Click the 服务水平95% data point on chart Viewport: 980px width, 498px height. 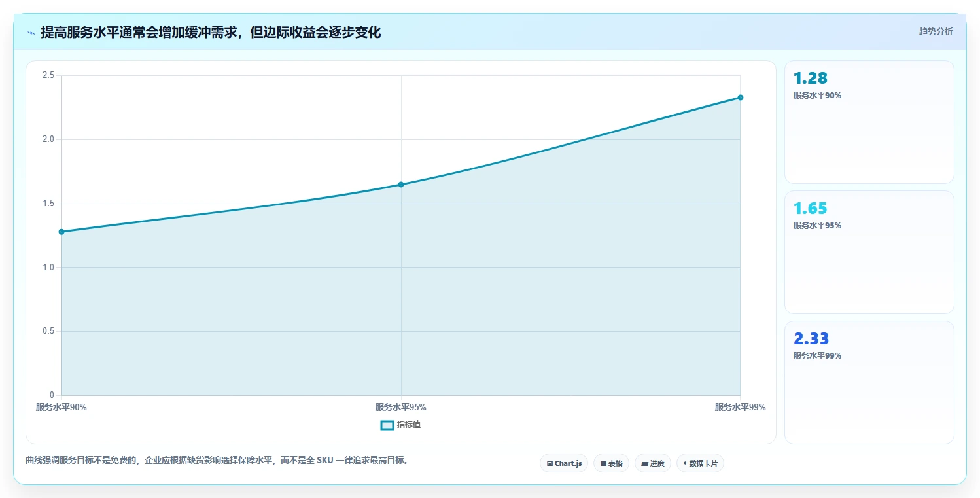click(x=401, y=185)
